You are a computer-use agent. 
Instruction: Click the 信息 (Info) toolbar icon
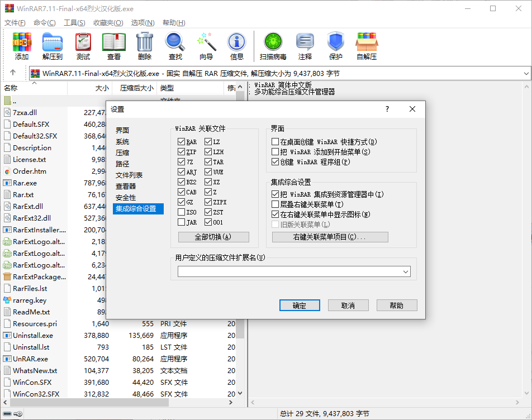tap(236, 42)
